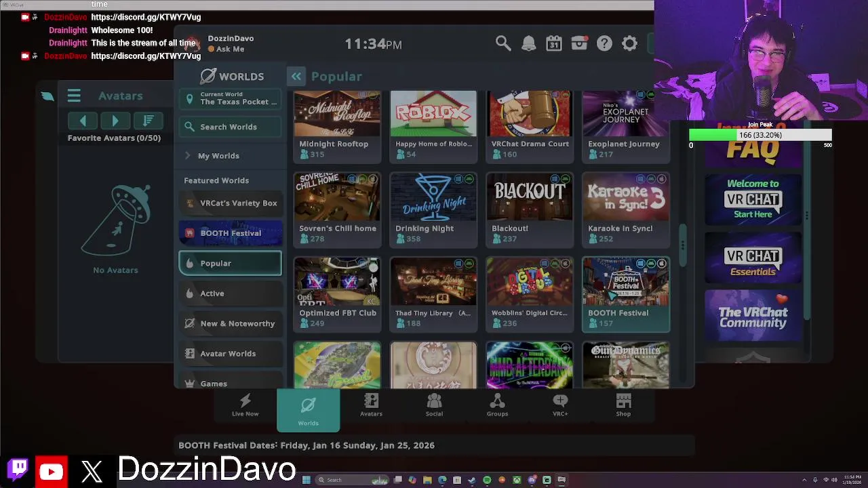The height and width of the screenshot is (488, 868).
Task: Show hidden system tray icons
Action: click(x=804, y=480)
